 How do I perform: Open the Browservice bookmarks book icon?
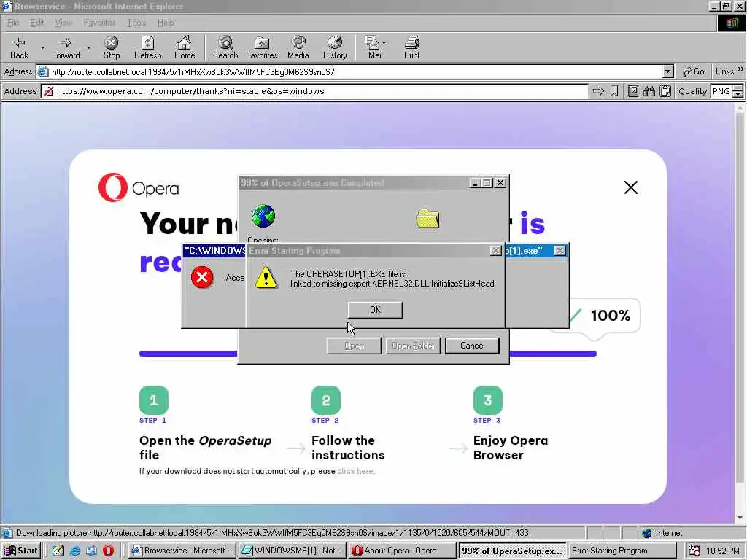coord(632,91)
